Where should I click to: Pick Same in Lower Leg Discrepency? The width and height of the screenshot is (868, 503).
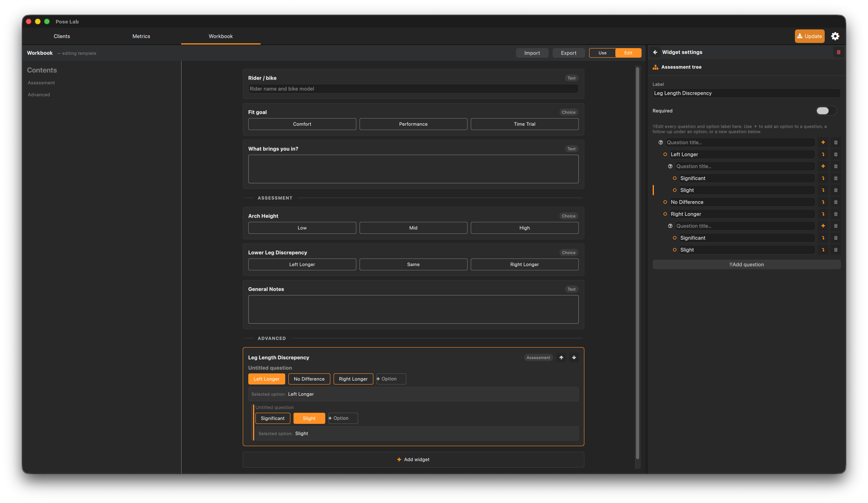click(413, 264)
